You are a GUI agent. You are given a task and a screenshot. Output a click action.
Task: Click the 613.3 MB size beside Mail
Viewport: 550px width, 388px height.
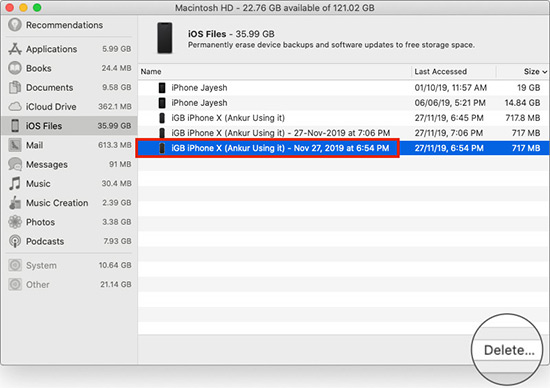[x=115, y=145]
